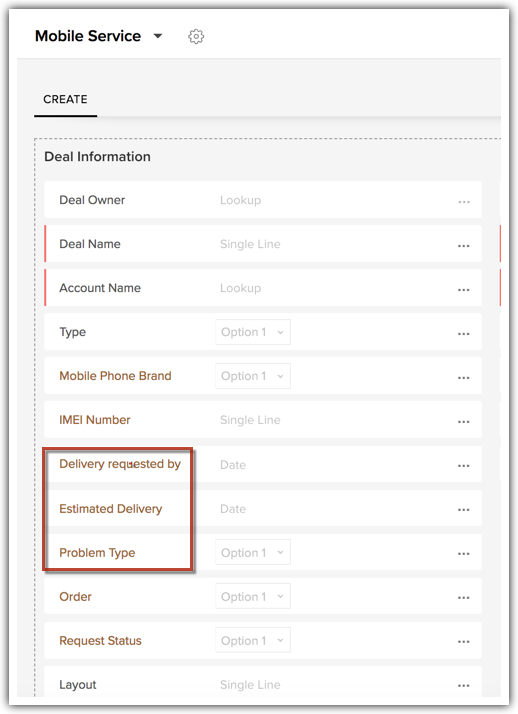The height and width of the screenshot is (714, 518).
Task: Open the more options for Type field
Action: (464, 334)
